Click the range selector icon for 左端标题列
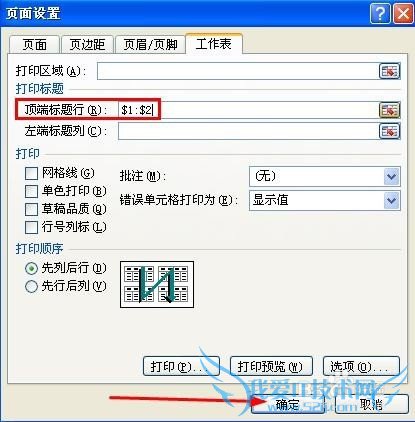The width and height of the screenshot is (415, 422). pos(389,131)
